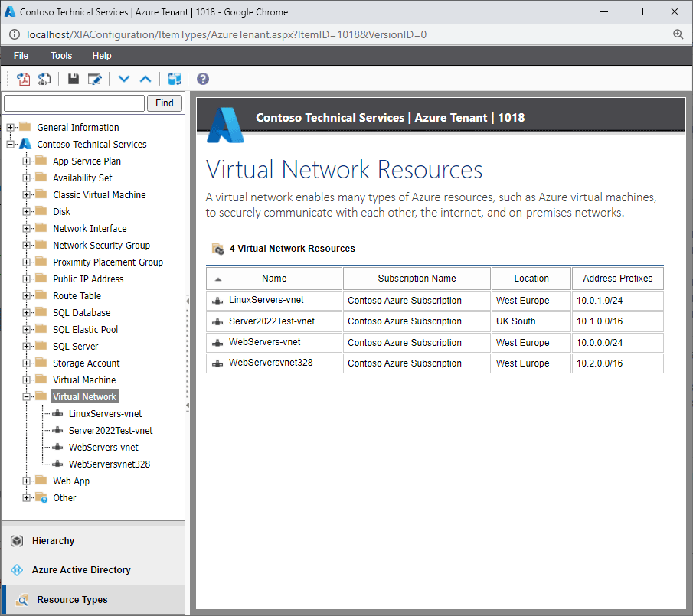Click the network icon in LinuxServers-vnet table row
The height and width of the screenshot is (616, 693).
point(217,301)
